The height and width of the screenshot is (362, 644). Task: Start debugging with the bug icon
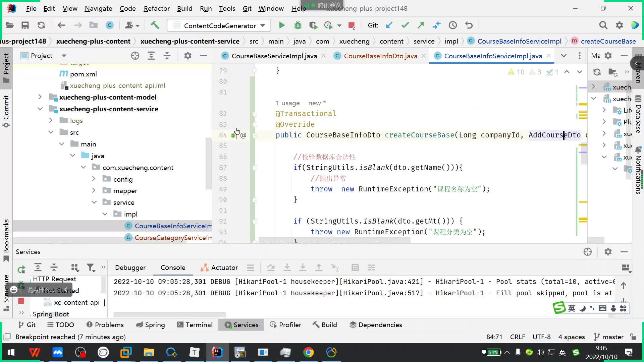(298, 25)
